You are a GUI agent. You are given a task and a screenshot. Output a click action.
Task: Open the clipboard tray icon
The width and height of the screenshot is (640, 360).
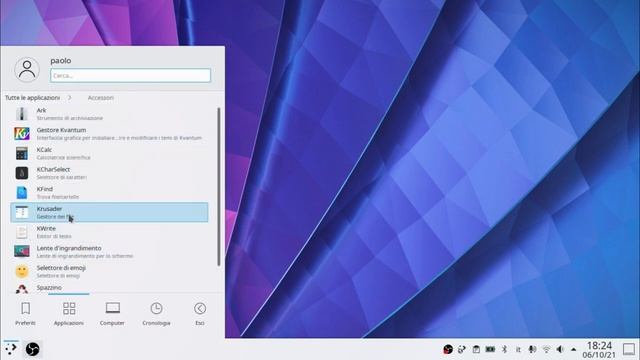(476, 349)
